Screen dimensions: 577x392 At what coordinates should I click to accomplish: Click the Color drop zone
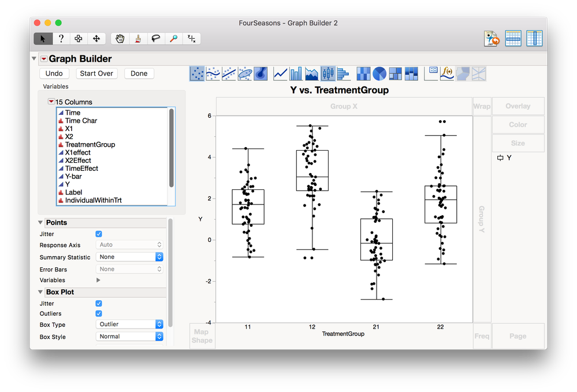pos(518,125)
